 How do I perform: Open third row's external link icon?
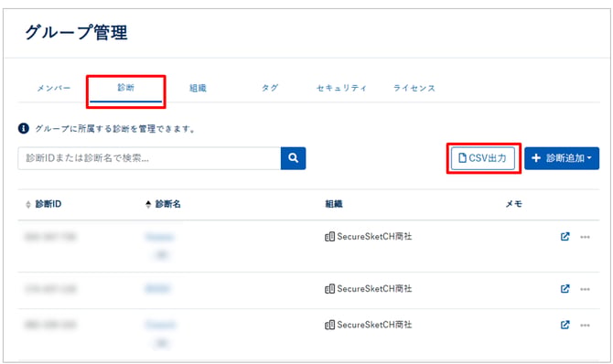565,325
